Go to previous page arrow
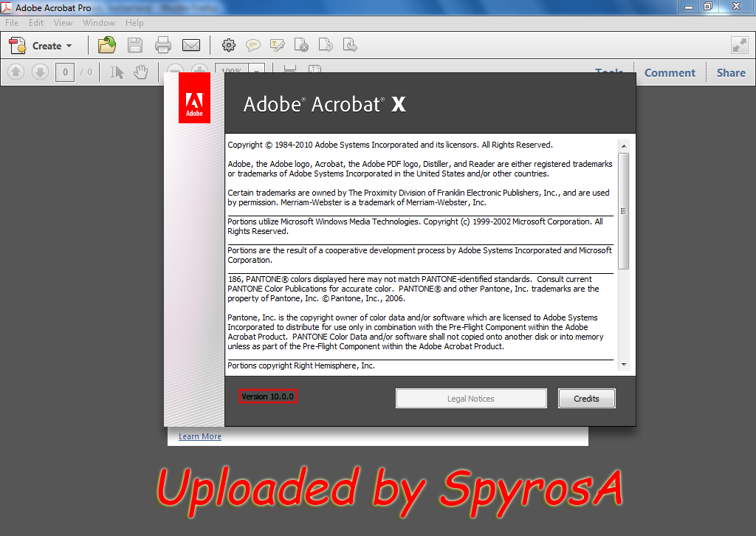This screenshot has height=536, width=756. (16, 72)
